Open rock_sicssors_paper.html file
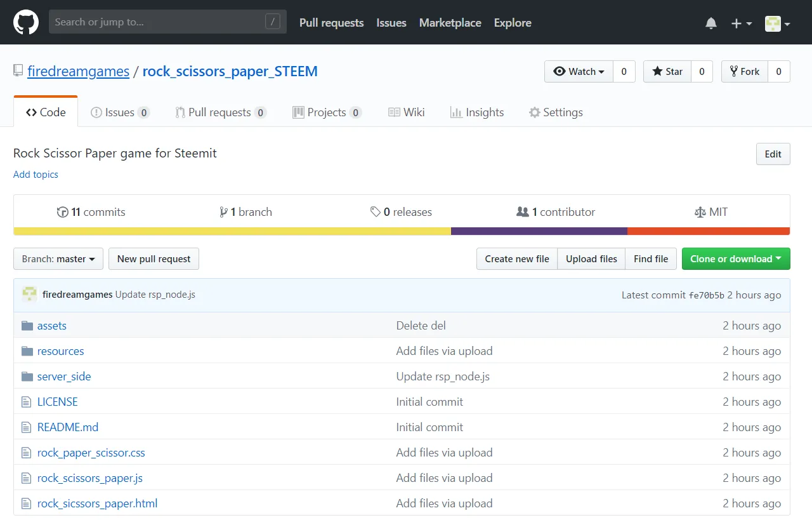 pos(98,503)
